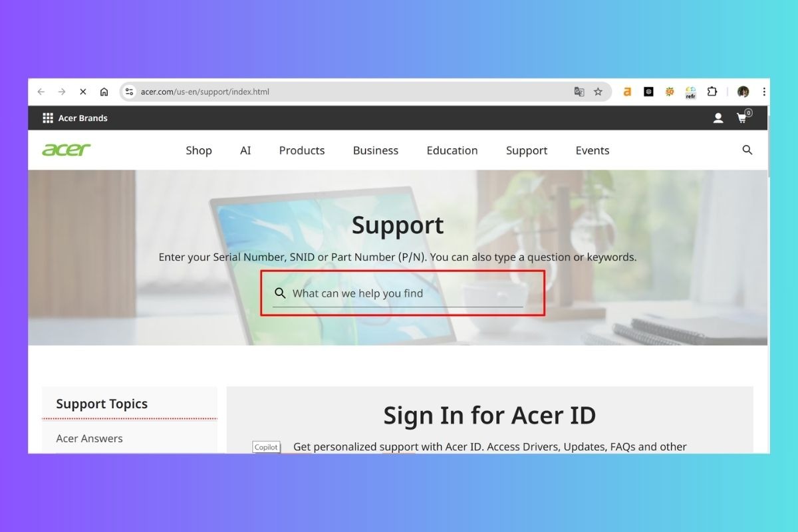Image resolution: width=798 pixels, height=532 pixels.
Task: Click the Acer logo
Action: pyautogui.click(x=66, y=150)
